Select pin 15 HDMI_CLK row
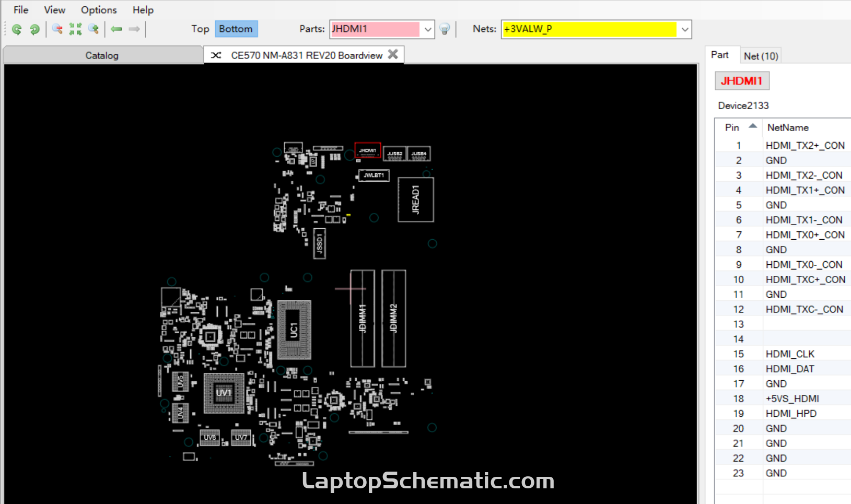 783,354
